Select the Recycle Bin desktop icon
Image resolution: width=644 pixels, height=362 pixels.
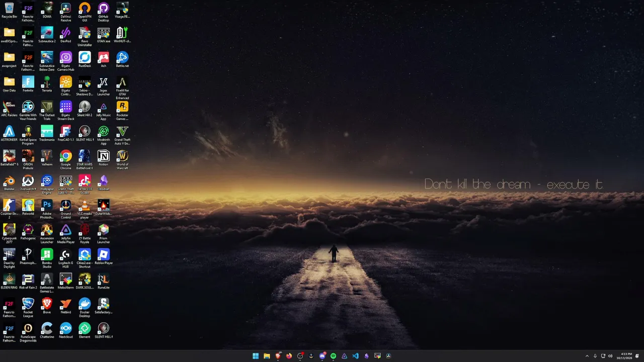(x=9, y=11)
